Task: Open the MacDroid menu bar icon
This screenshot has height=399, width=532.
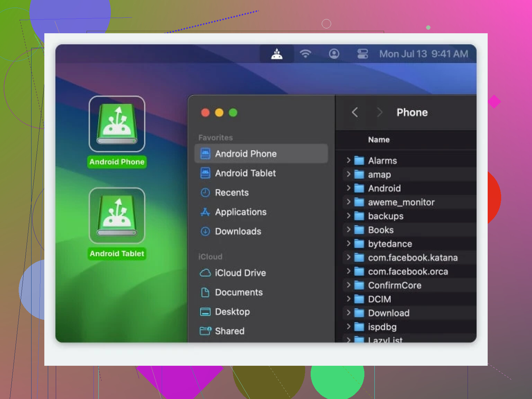Action: click(277, 54)
